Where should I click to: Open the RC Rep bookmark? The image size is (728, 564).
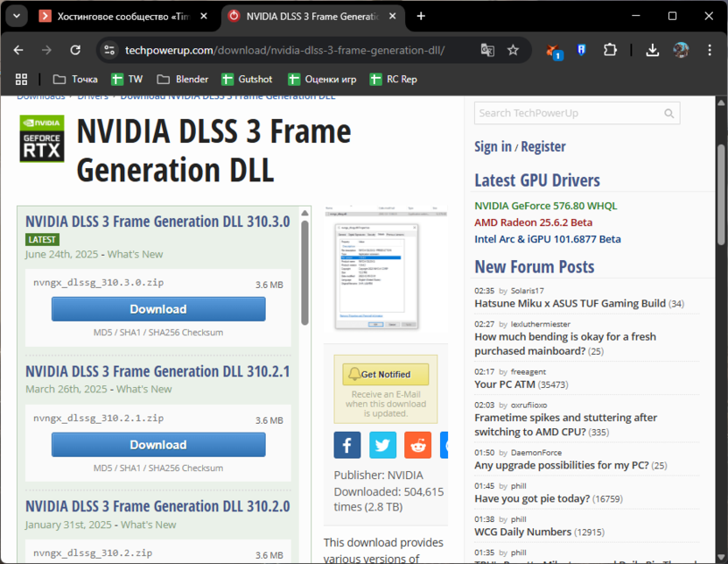(393, 80)
